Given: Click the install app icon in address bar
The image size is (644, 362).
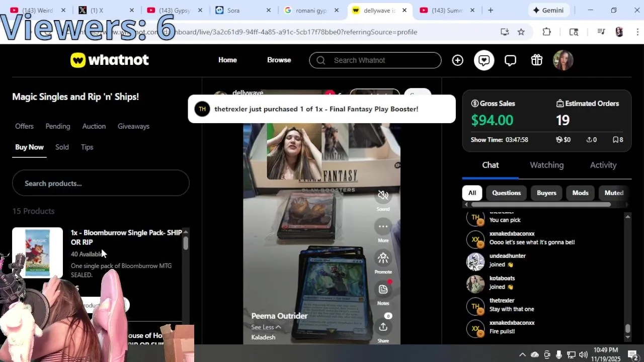Looking at the screenshot, I should click(505, 32).
